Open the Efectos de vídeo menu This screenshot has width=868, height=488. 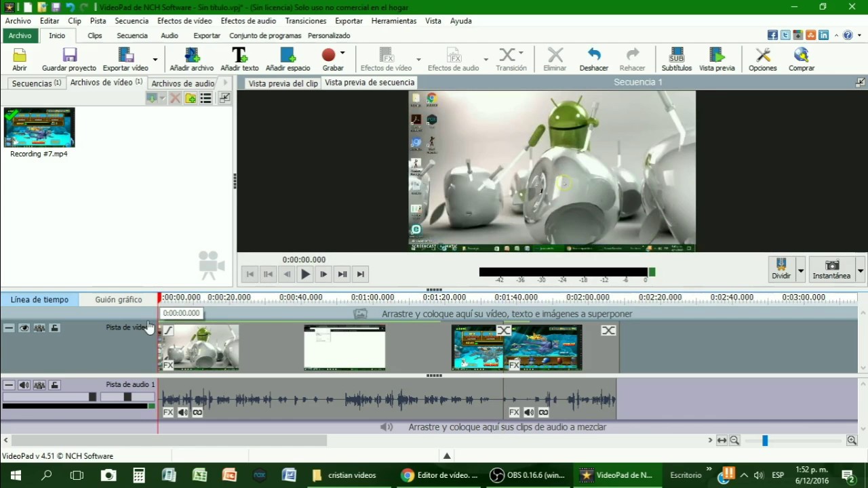pyautogui.click(x=184, y=21)
